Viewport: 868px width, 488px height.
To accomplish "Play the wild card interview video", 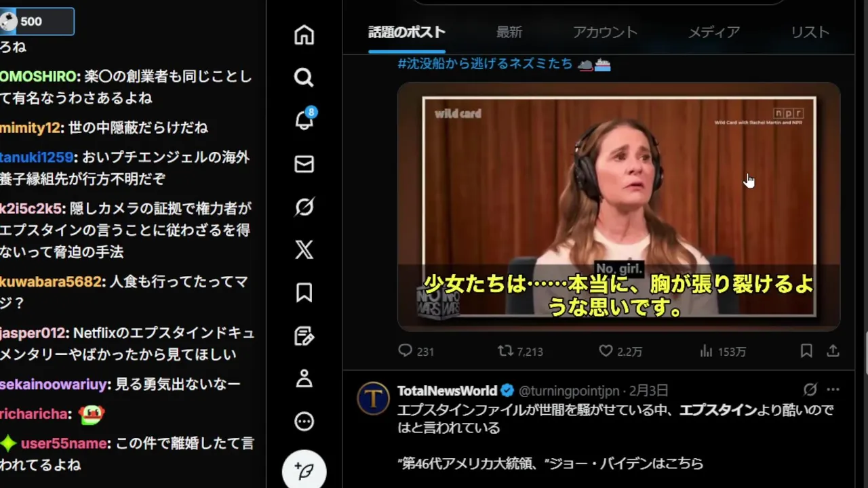I will (x=618, y=207).
